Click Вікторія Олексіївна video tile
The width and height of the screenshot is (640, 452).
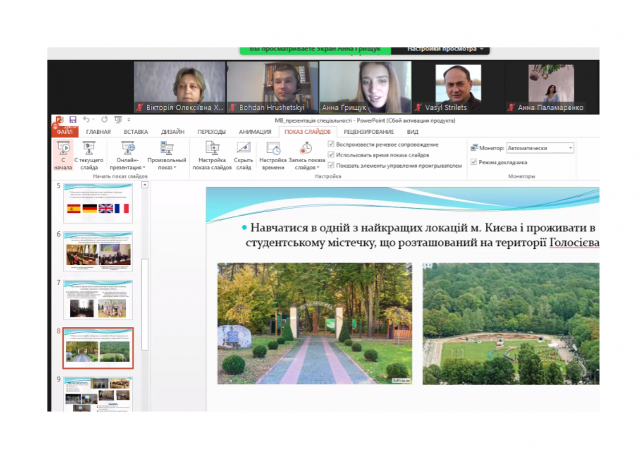(180, 87)
